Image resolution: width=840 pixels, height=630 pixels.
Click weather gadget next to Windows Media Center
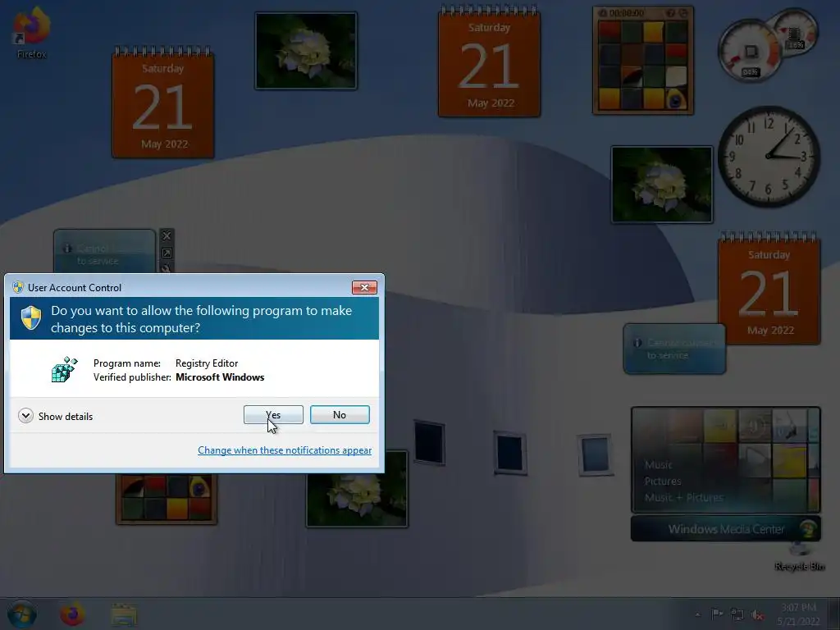(x=674, y=349)
